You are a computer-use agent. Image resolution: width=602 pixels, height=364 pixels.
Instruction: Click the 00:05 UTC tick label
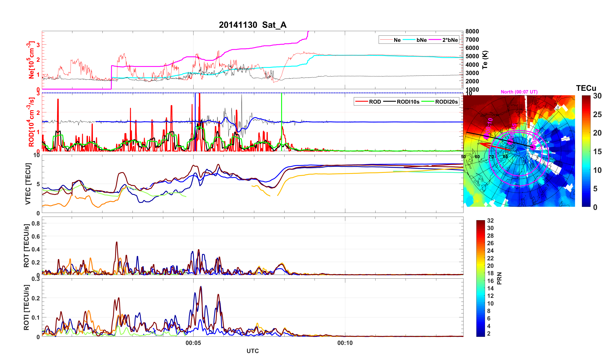click(x=193, y=343)
